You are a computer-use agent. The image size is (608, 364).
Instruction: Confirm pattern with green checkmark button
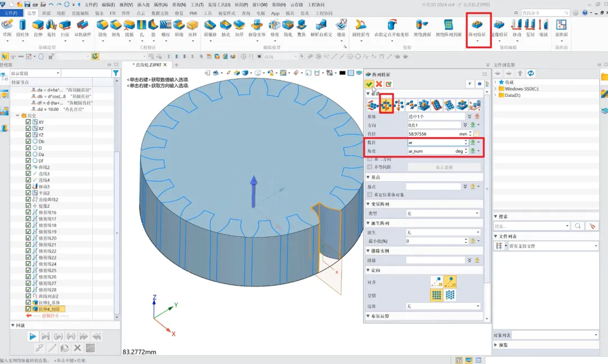369,84
